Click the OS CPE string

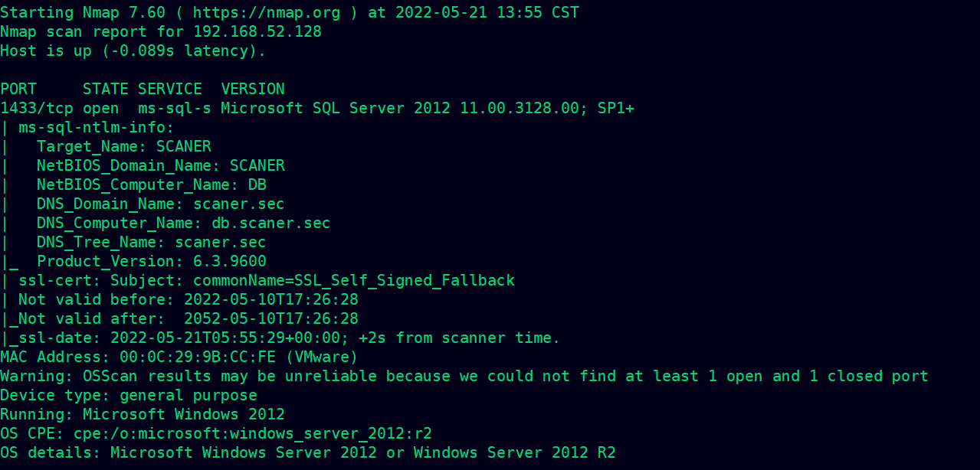[253, 433]
